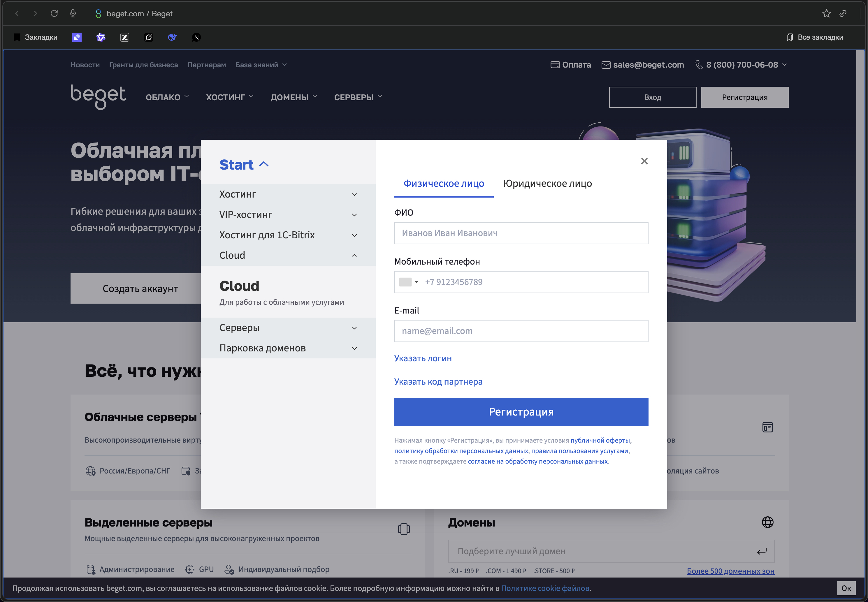Bookmark this page with the star icon

(826, 14)
